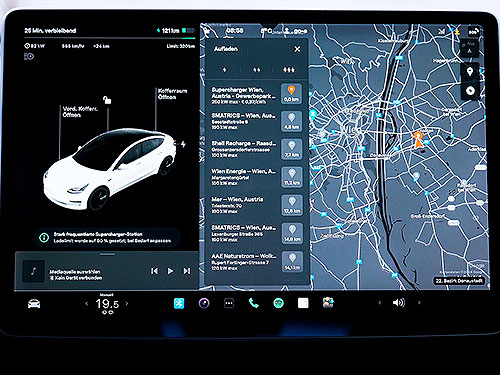Viewport: 500px width, 375px height.
Task: Decrease volume with the left chevron
Action: (x=379, y=303)
